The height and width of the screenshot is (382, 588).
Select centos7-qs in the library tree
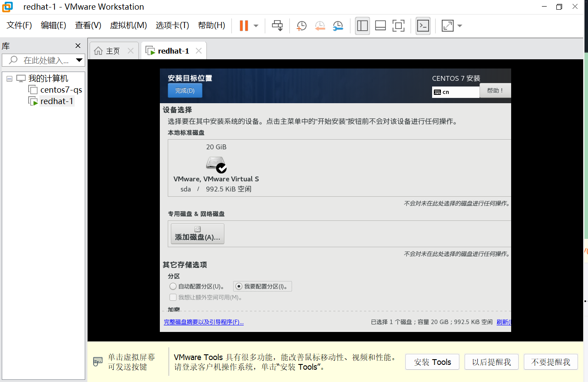click(x=61, y=90)
